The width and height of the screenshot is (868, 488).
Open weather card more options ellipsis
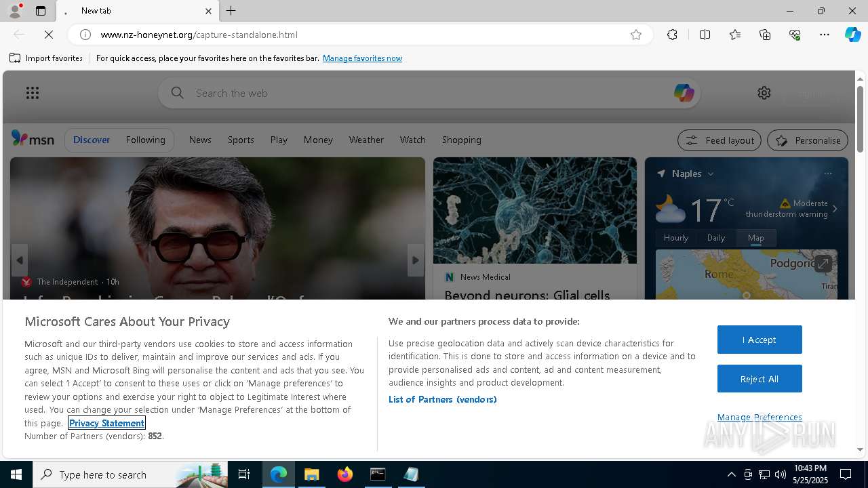click(x=828, y=174)
